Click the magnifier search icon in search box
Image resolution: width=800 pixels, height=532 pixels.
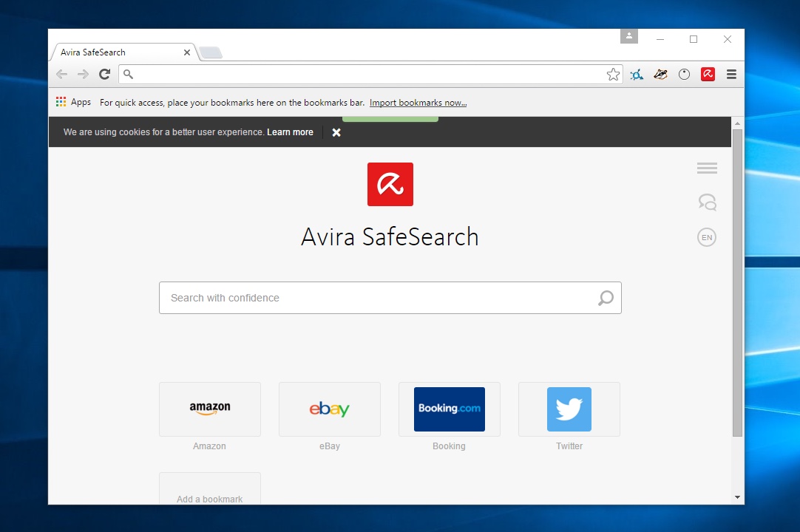tap(606, 298)
